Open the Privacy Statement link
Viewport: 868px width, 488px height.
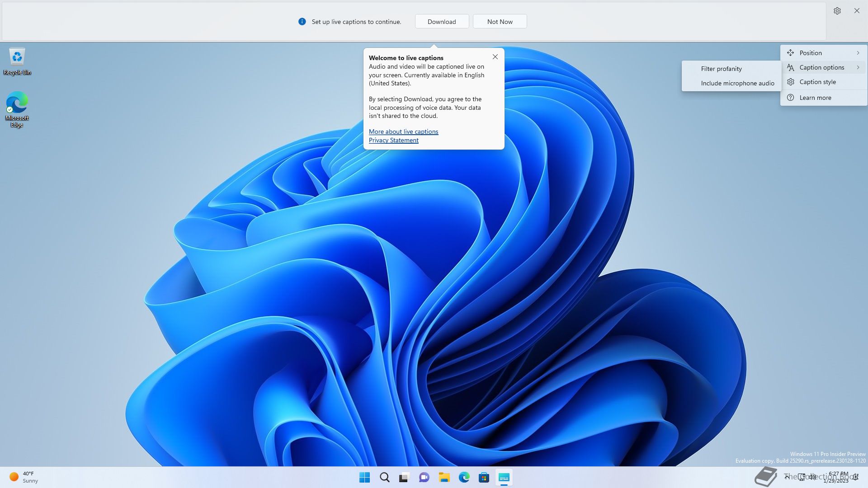(393, 140)
